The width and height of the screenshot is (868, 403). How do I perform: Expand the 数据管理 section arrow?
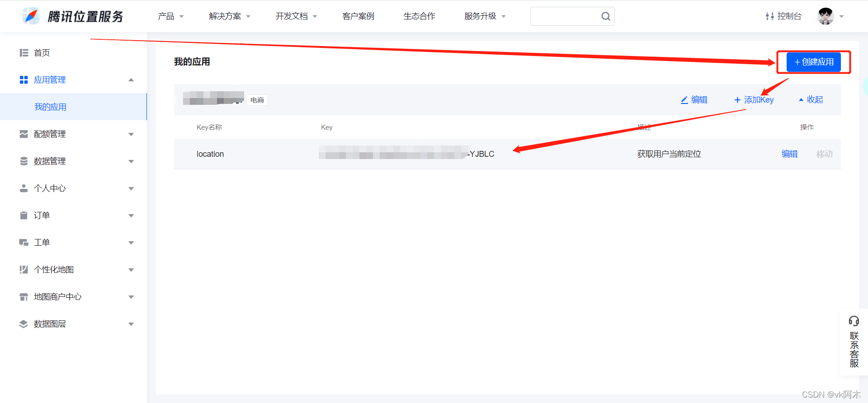tap(131, 161)
